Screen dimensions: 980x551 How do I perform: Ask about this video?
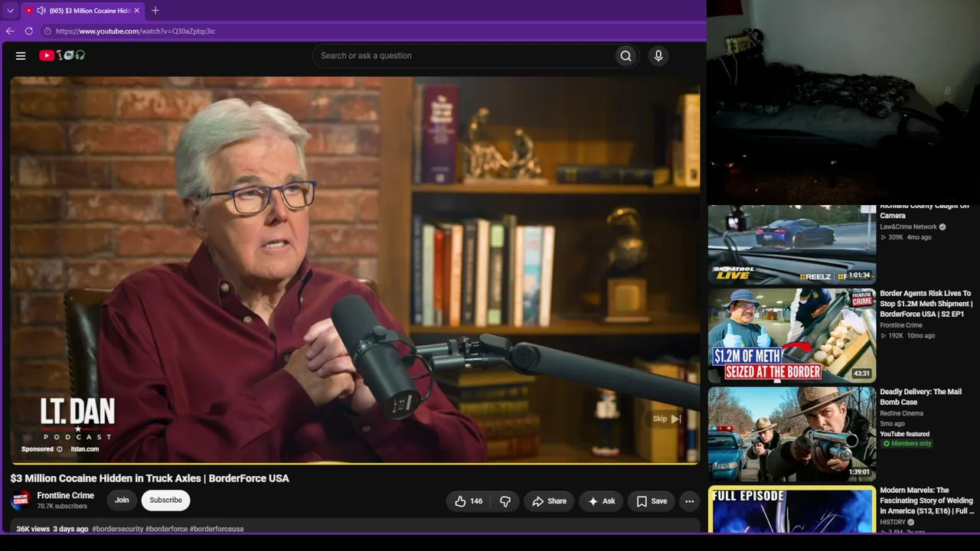click(x=601, y=501)
